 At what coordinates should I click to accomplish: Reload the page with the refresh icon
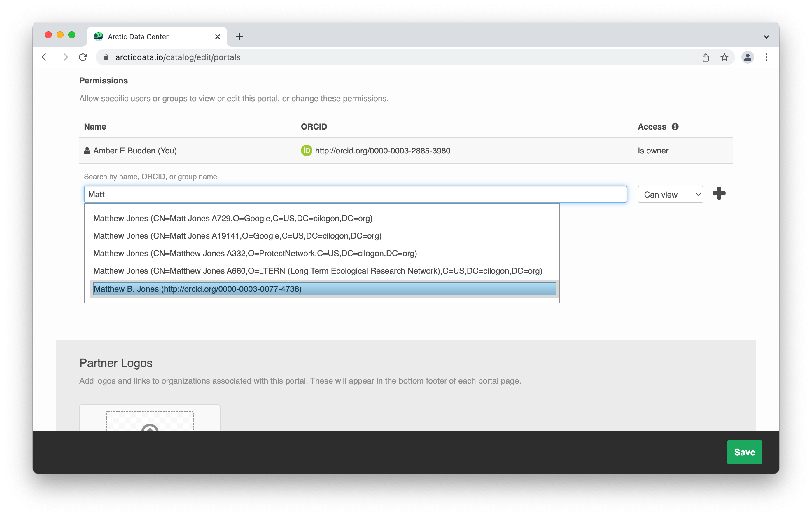(x=83, y=57)
